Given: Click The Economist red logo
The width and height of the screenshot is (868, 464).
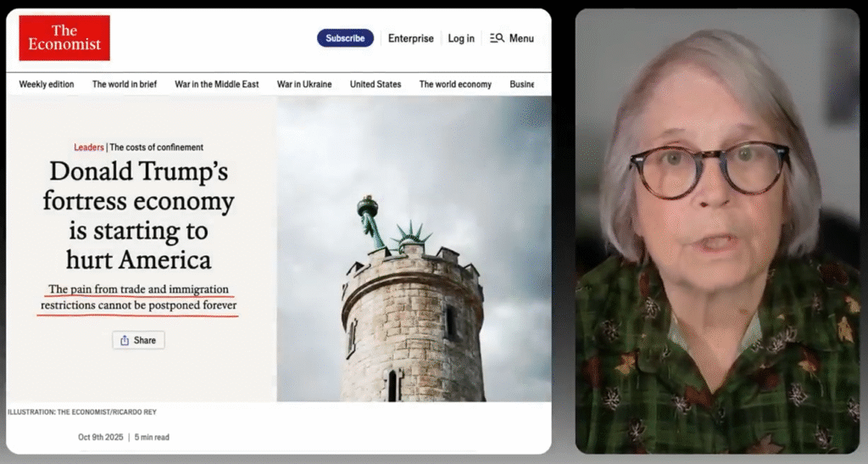Looking at the screenshot, I should (x=64, y=38).
